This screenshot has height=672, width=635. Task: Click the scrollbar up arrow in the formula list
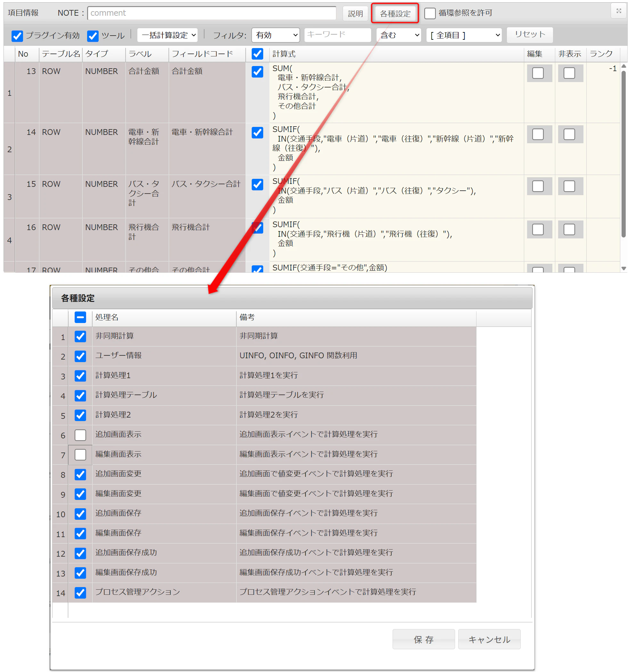(x=623, y=66)
